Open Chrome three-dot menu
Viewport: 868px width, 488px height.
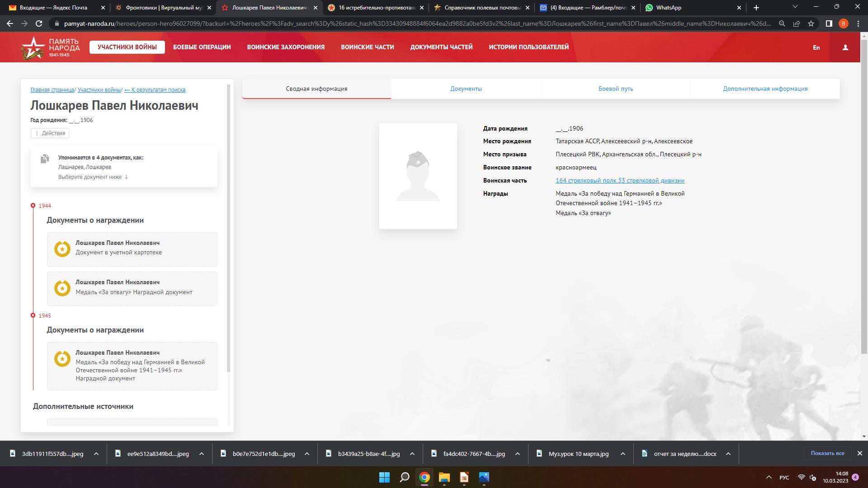pyautogui.click(x=858, y=23)
